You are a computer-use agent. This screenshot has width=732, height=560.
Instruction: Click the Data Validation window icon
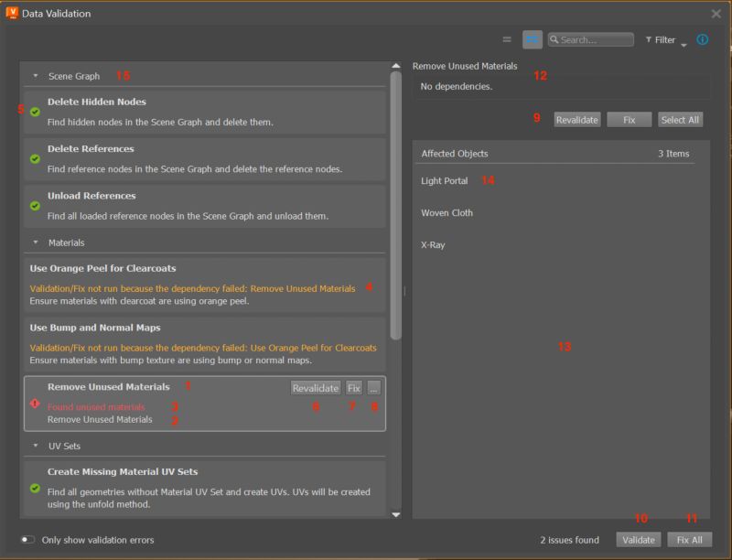tap(11, 13)
